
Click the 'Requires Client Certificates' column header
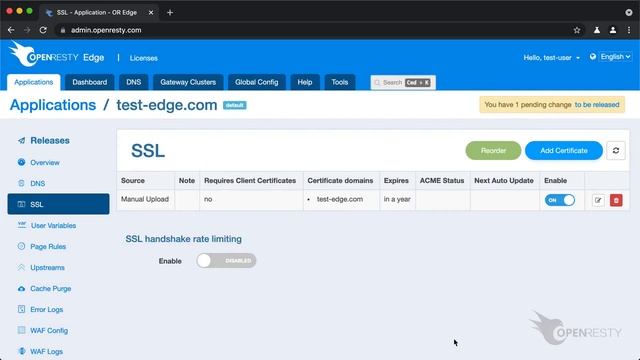pos(250,180)
